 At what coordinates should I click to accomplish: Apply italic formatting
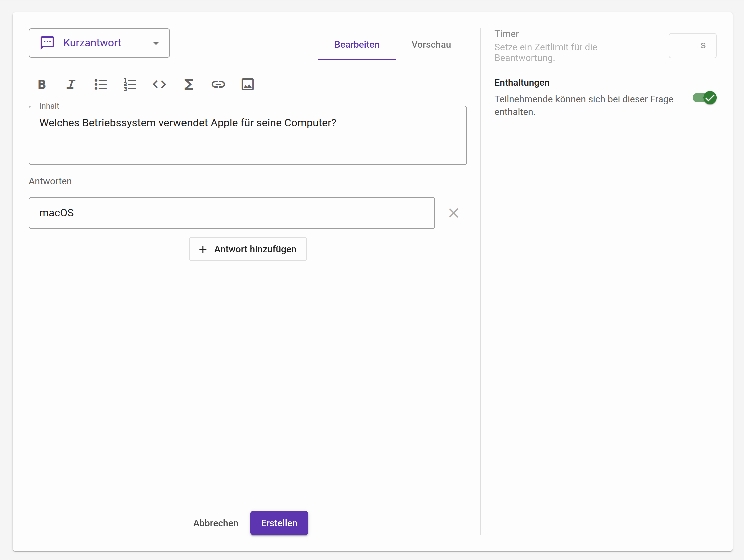tap(71, 84)
